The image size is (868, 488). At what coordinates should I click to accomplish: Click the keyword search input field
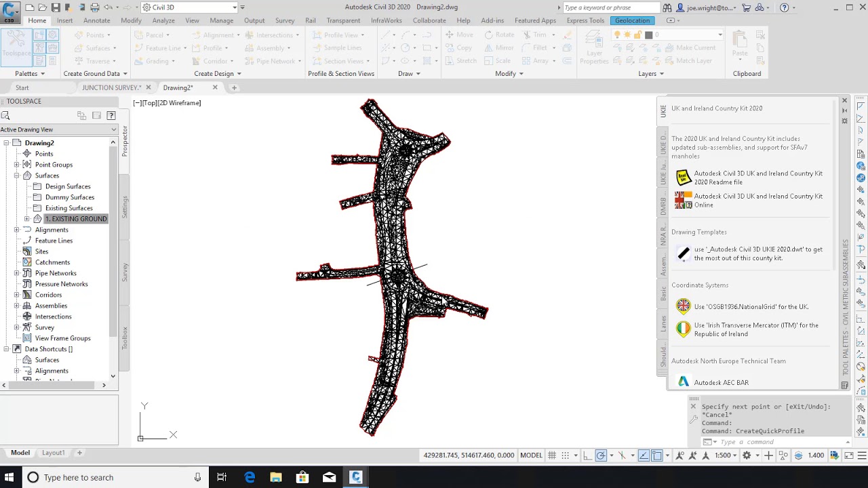pyautogui.click(x=610, y=7)
